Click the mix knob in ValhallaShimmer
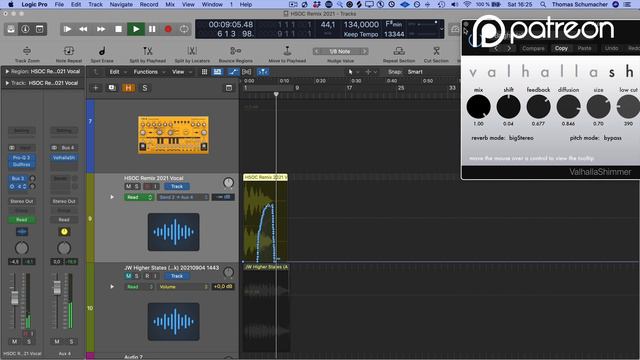This screenshot has width=640, height=360. (478, 107)
